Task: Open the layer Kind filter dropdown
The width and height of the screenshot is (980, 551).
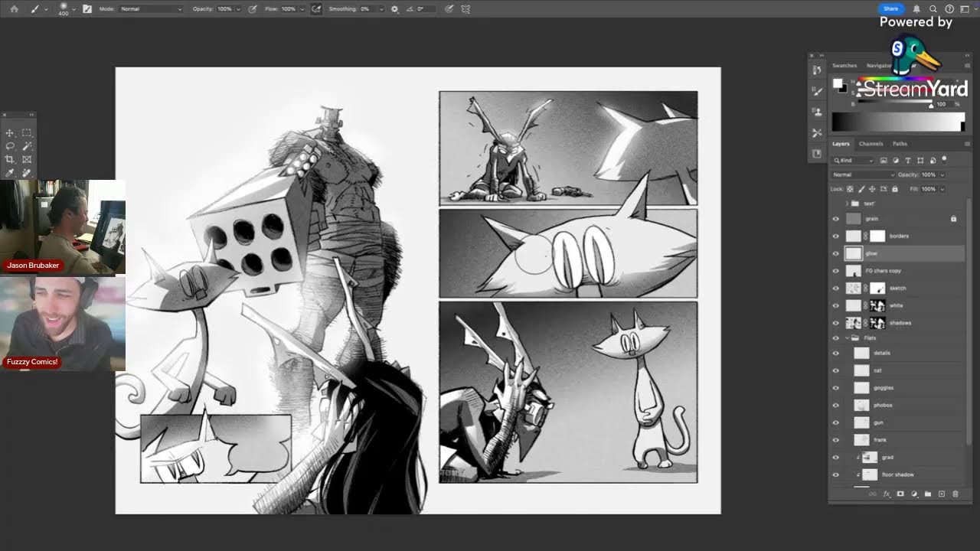Action: point(854,161)
